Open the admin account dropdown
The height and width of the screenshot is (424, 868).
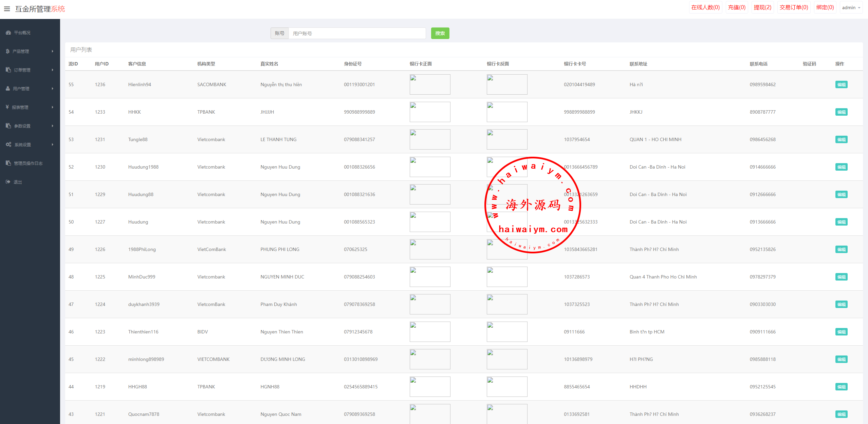[x=851, y=7]
